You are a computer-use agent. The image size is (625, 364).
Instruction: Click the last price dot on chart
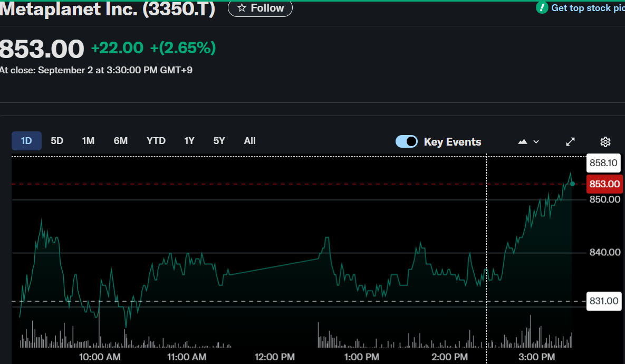pos(572,184)
